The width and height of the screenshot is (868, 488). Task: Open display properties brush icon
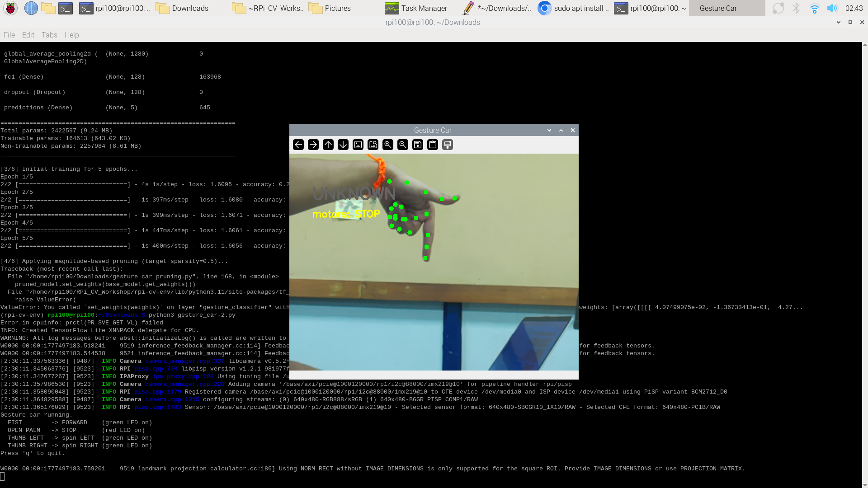tap(448, 145)
